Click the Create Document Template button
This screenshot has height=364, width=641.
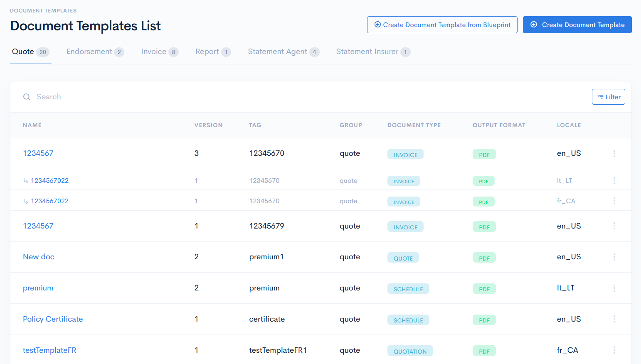click(x=577, y=25)
